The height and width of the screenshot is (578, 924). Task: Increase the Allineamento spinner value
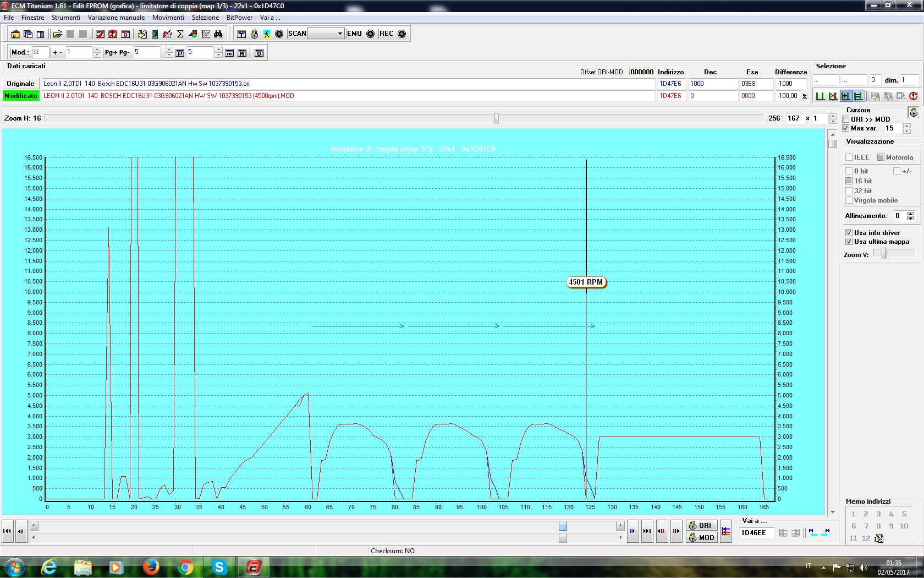911,214
